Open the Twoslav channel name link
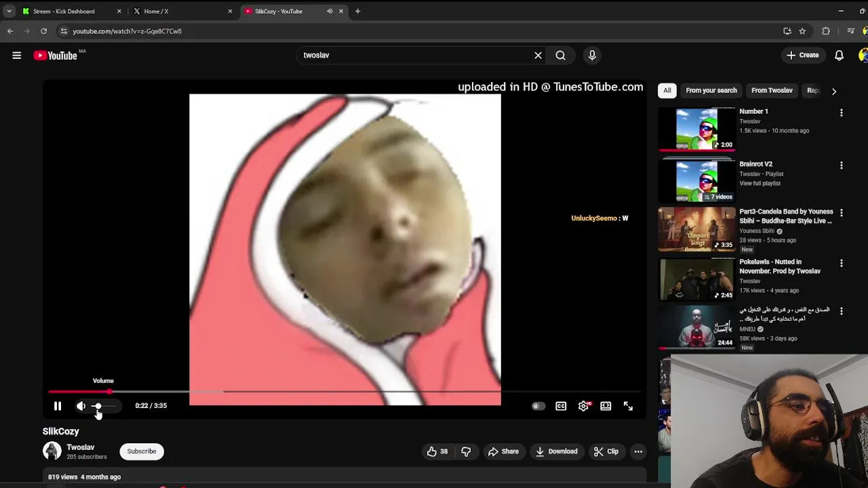This screenshot has height=488, width=868. 81,447
